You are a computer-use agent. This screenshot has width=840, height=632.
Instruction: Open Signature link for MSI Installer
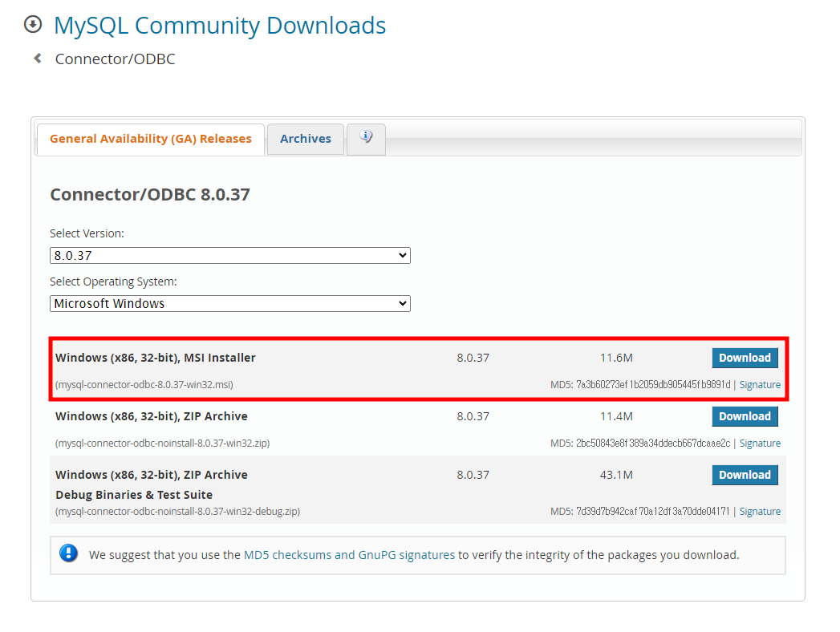pos(760,384)
